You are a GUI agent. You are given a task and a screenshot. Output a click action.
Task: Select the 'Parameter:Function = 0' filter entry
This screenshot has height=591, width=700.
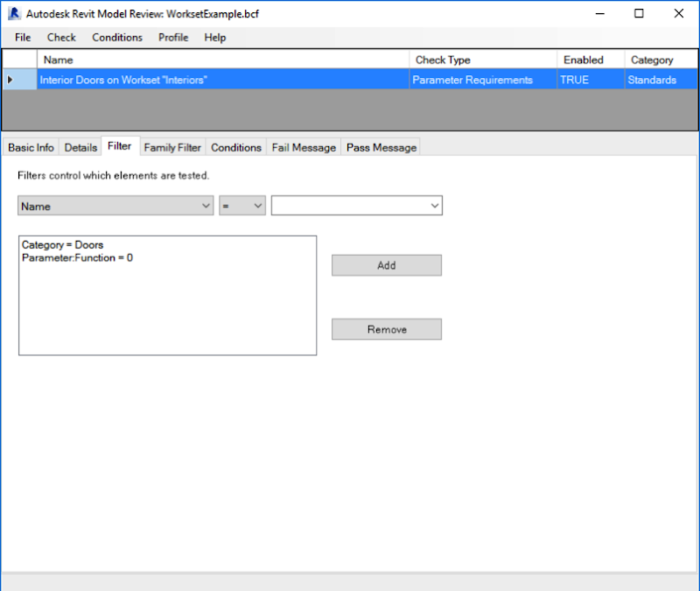click(x=77, y=257)
